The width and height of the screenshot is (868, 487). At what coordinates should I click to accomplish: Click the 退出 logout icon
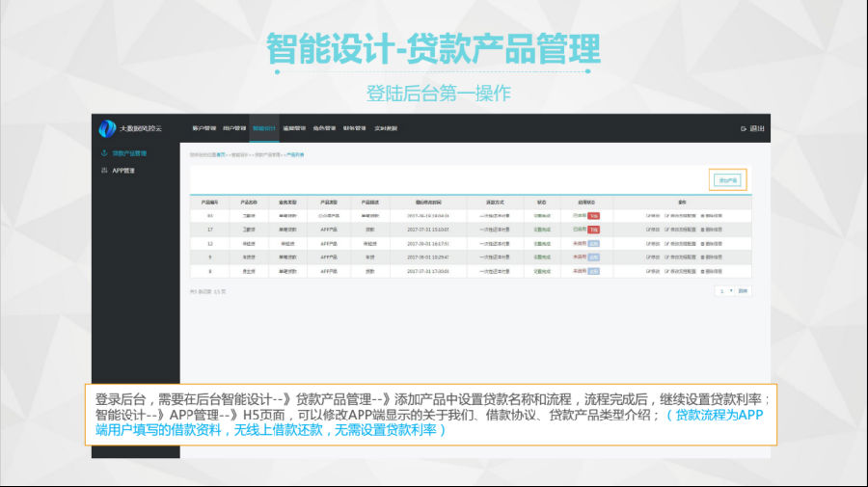coord(744,129)
